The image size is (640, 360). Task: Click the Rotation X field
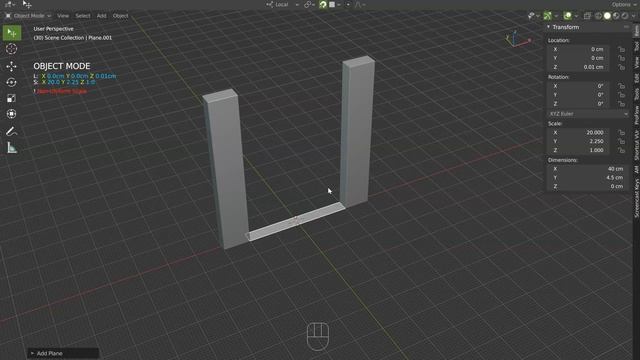point(578,86)
